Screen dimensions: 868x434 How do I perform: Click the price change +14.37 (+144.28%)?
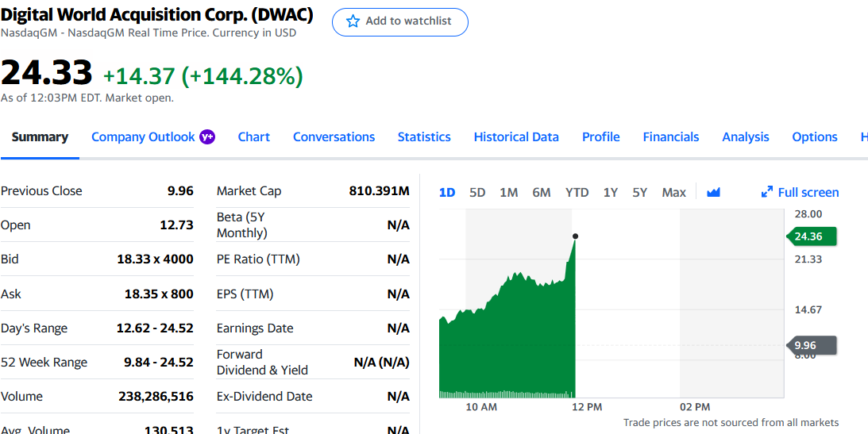coord(203,76)
